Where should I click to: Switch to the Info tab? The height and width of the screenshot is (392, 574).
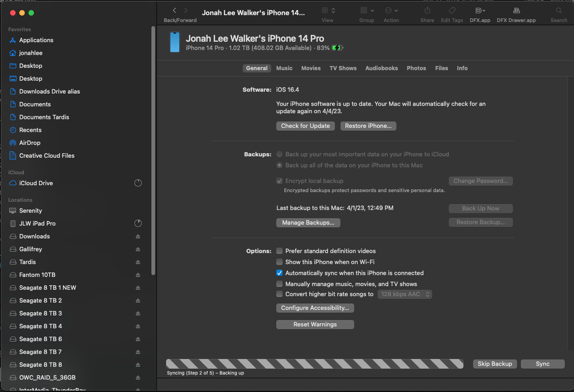(462, 68)
